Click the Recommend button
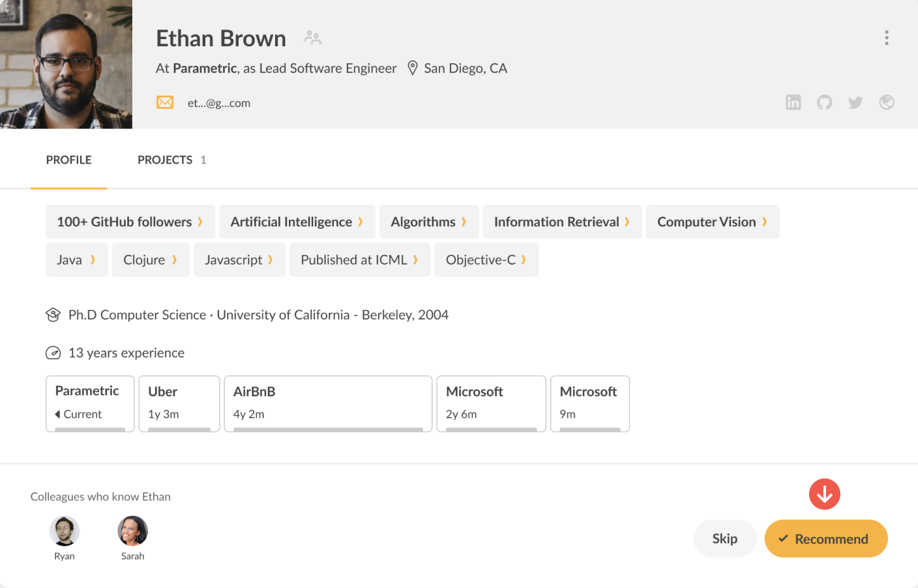The height and width of the screenshot is (588, 918). pyautogui.click(x=826, y=538)
